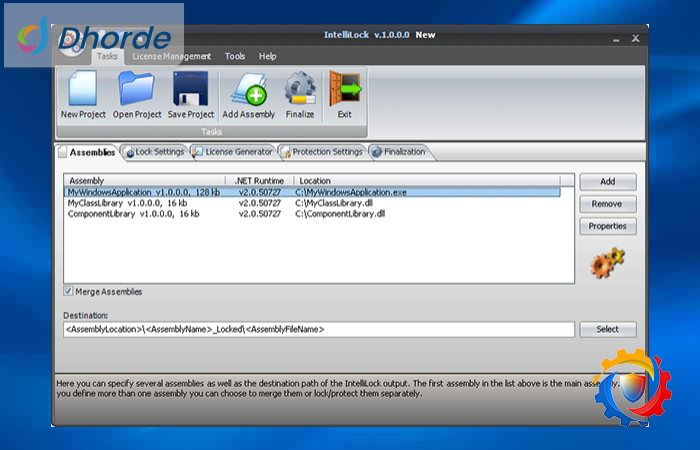The image size is (700, 450).
Task: Switch to the Lock Settings tab
Action: click(x=154, y=152)
